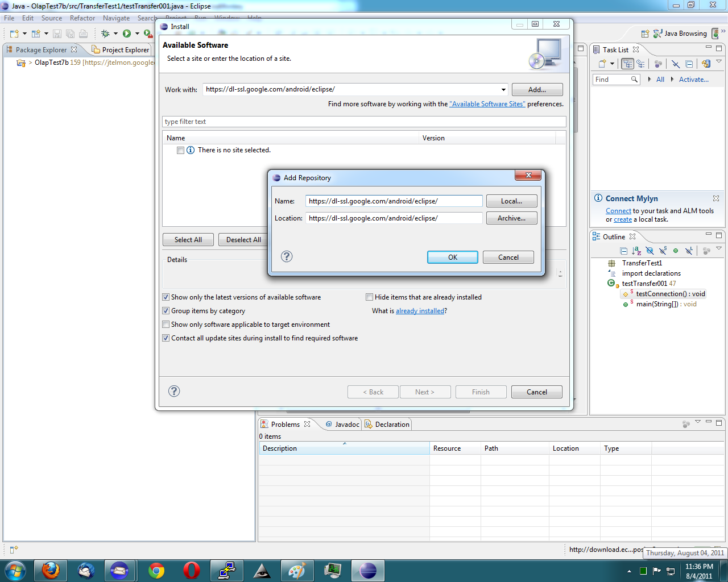Open the Work with dropdown
The height and width of the screenshot is (582, 728).
click(503, 89)
